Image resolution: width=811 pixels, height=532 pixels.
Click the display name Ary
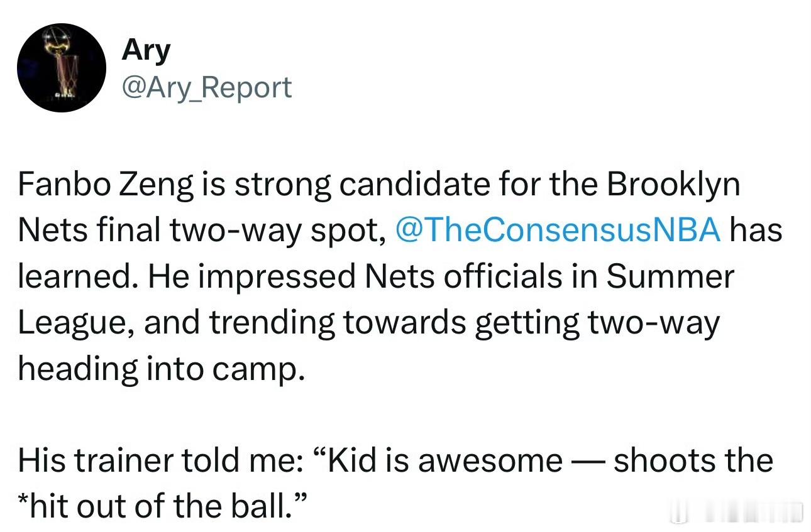pos(145,50)
